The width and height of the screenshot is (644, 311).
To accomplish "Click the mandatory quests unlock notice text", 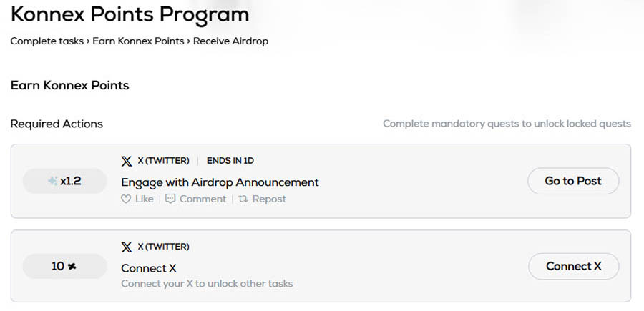I will click(x=507, y=124).
